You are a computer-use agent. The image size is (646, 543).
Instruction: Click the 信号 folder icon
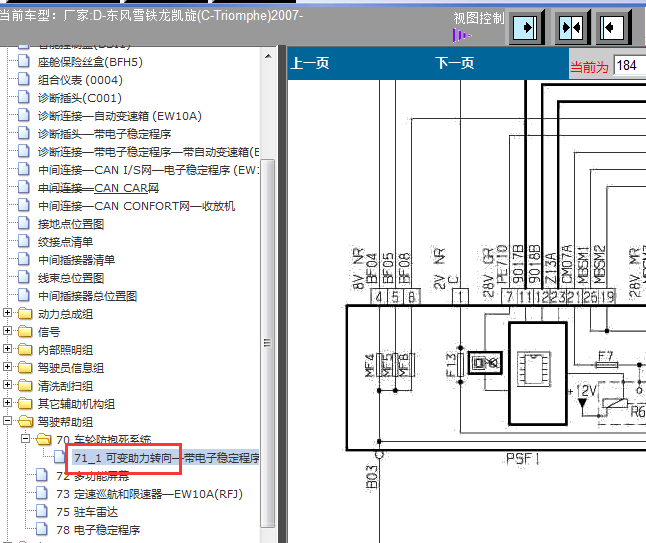[25, 331]
